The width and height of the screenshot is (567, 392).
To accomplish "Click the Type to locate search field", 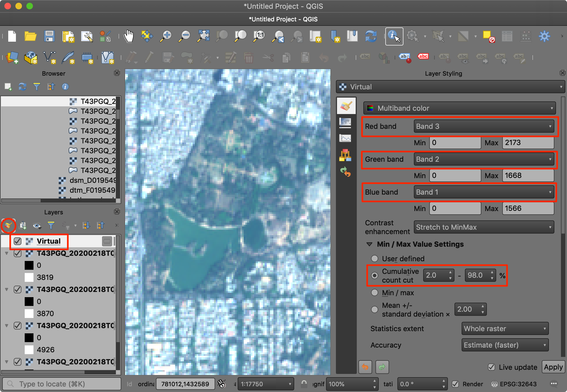I will [62, 384].
